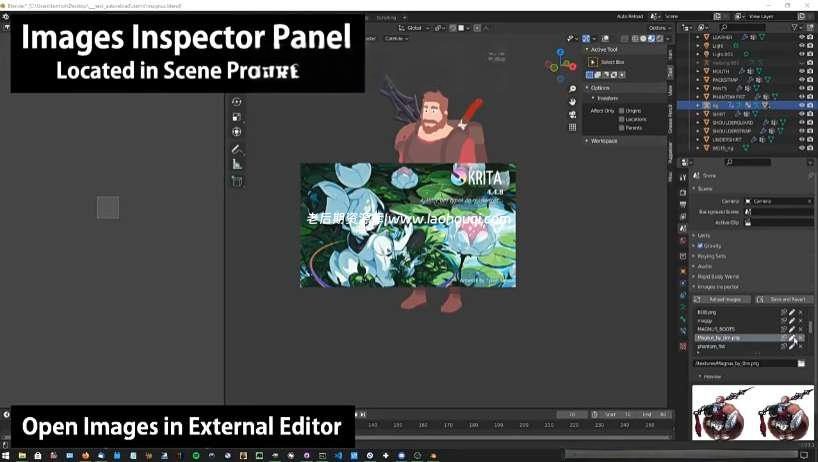818x462 pixels.
Task: Select the Annotate pencil tool
Action: point(236,149)
